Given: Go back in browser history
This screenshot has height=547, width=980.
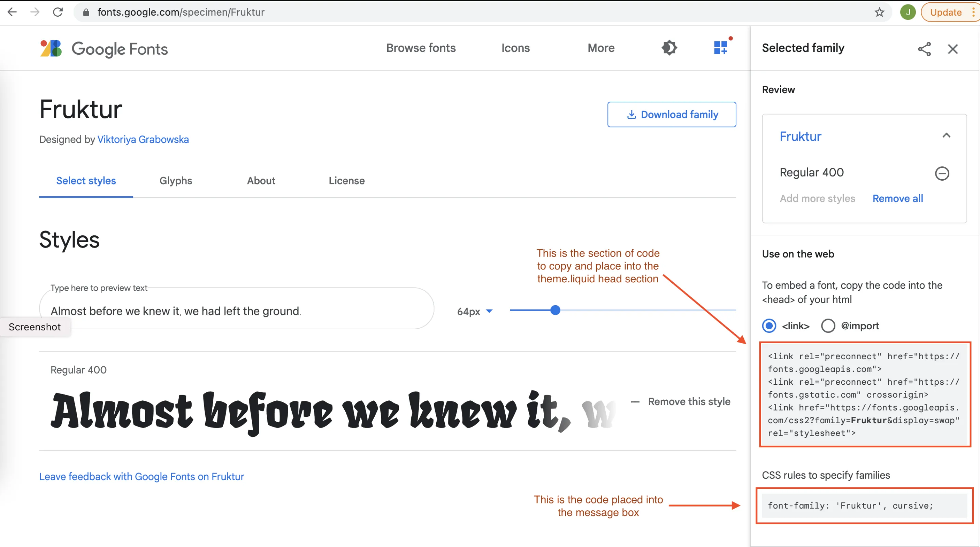Looking at the screenshot, I should (x=12, y=12).
